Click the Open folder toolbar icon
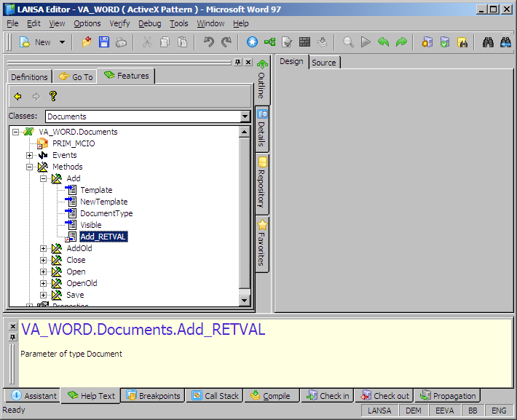Viewport: 517px width, 420px height. [x=87, y=42]
